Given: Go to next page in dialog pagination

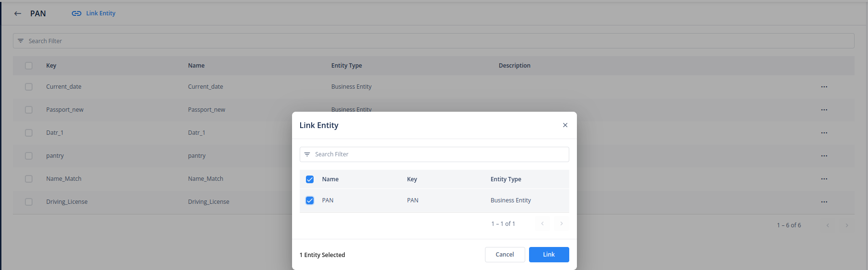Looking at the screenshot, I should pyautogui.click(x=561, y=223).
